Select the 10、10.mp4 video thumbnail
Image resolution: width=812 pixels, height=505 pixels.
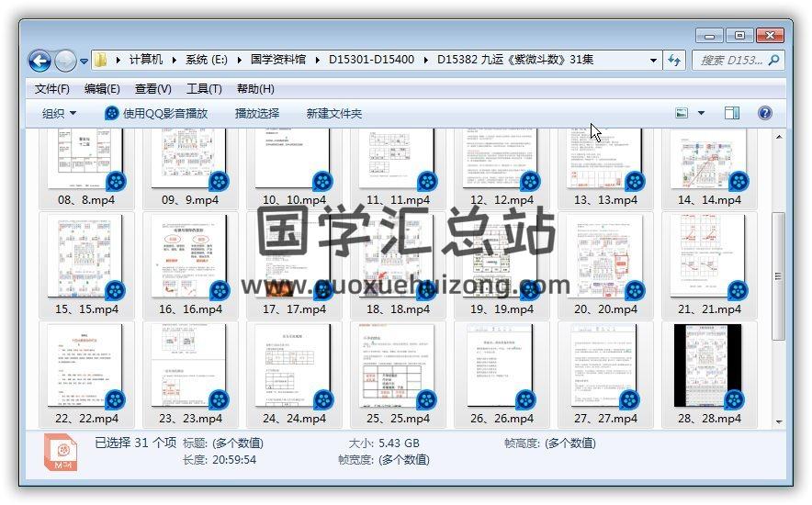click(x=294, y=160)
